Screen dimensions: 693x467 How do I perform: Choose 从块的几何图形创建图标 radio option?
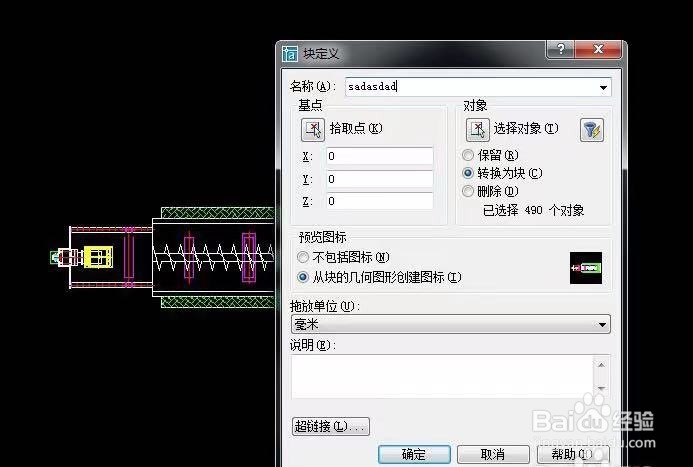coord(303,277)
